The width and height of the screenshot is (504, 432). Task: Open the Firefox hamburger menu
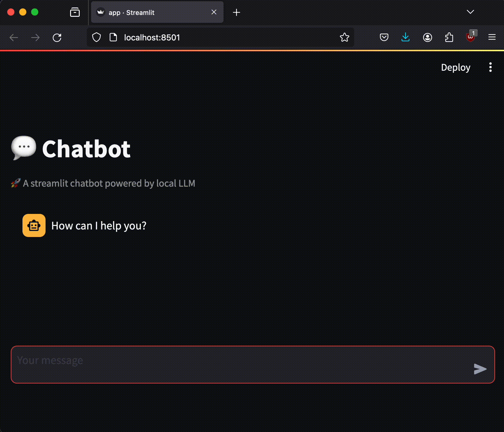pyautogui.click(x=492, y=37)
